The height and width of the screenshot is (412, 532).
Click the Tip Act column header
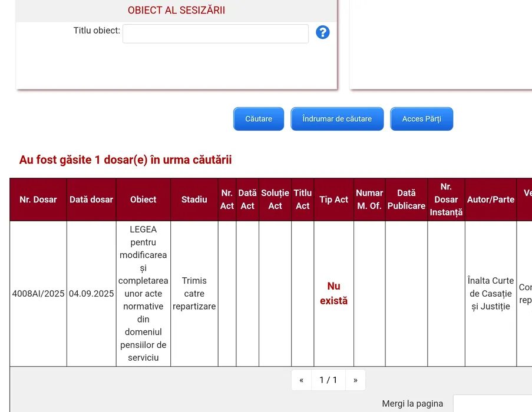pyautogui.click(x=333, y=200)
